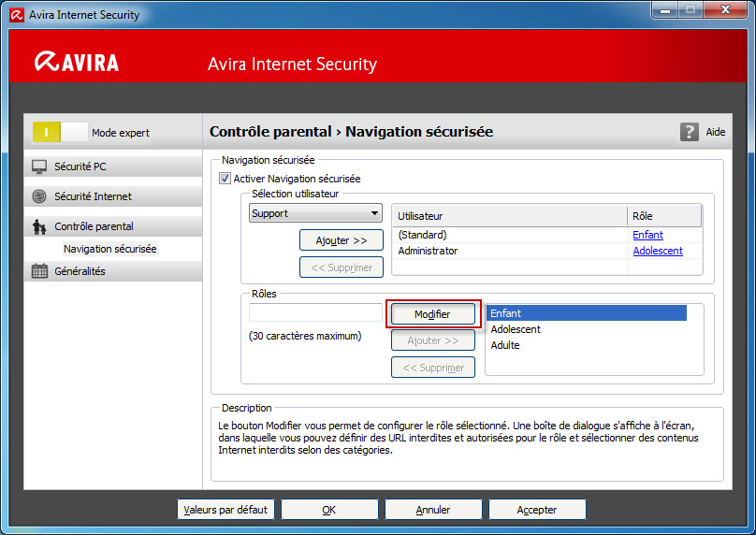Select Adolescent in roles list
The image size is (756, 535).
coord(587,329)
